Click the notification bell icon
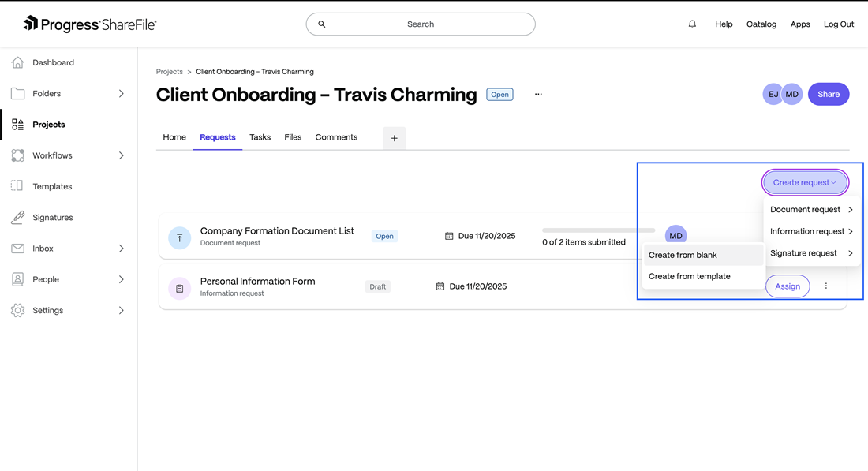This screenshot has width=868, height=471. 692,24
